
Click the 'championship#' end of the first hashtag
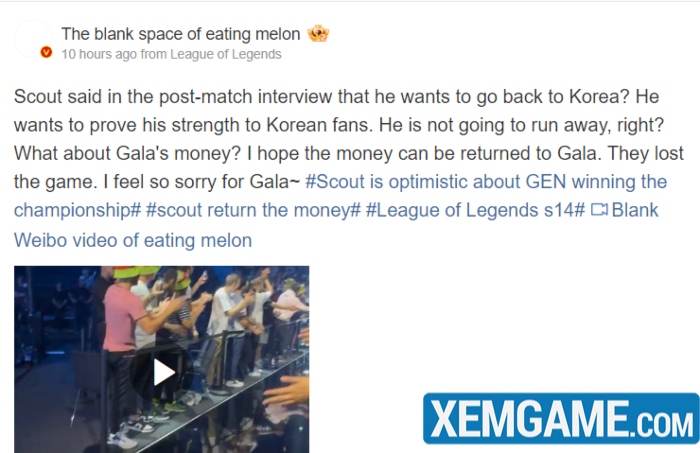pos(78,210)
